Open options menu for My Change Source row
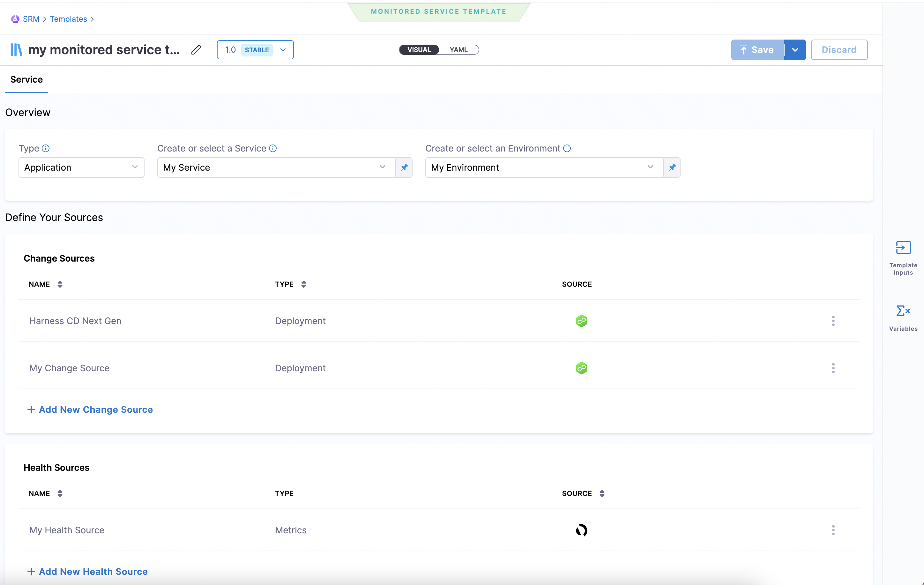Screen dimensions: 924x585 click(833, 368)
